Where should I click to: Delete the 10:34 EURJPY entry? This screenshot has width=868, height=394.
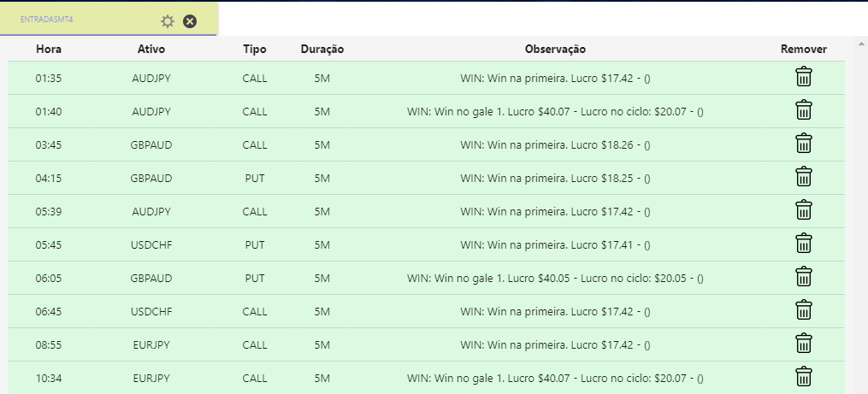point(804,376)
